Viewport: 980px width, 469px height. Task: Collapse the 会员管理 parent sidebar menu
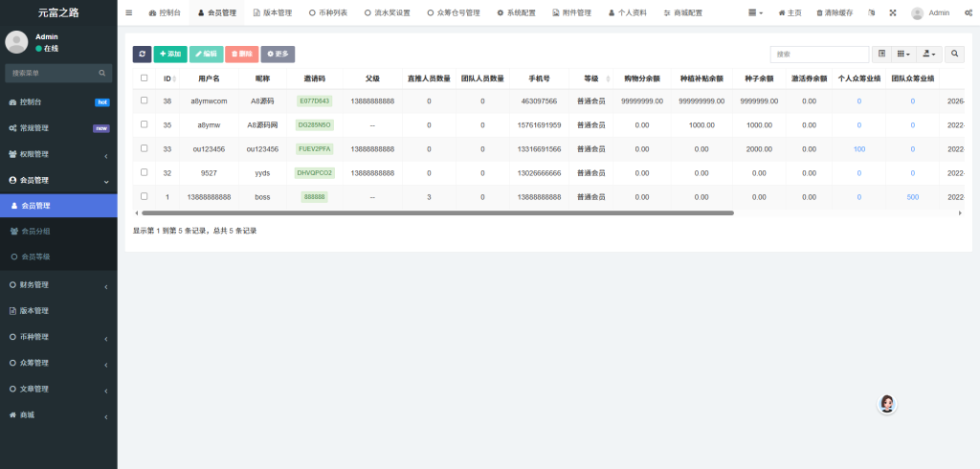[58, 180]
